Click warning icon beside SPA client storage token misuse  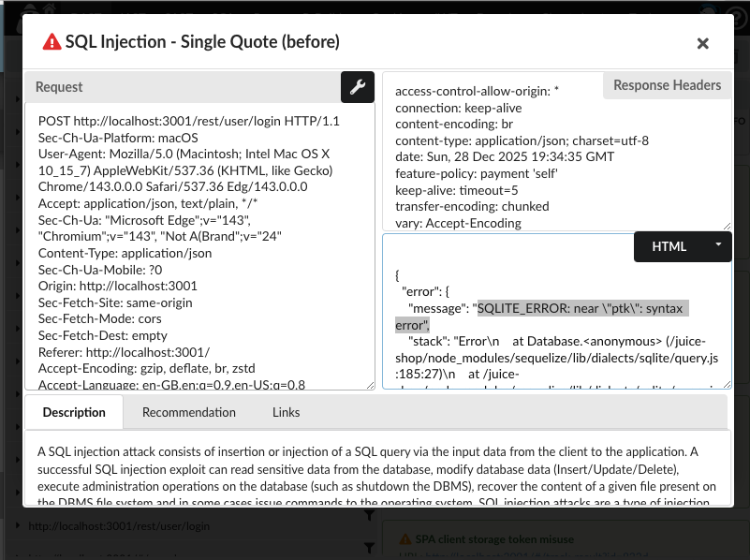[404, 538]
